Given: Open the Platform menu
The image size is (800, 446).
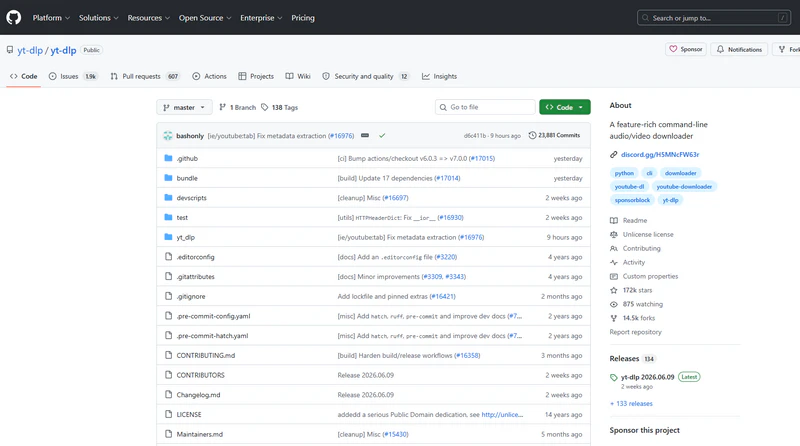Looking at the screenshot, I should [51, 18].
